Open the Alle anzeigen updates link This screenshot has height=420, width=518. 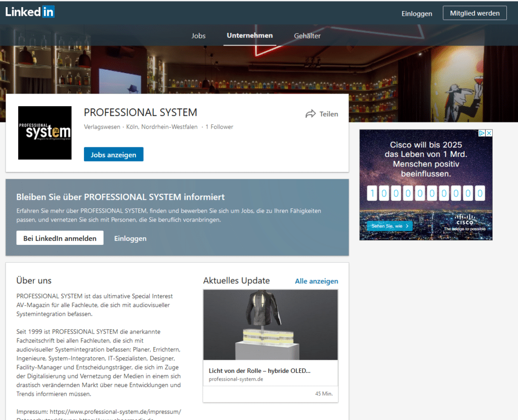(317, 281)
